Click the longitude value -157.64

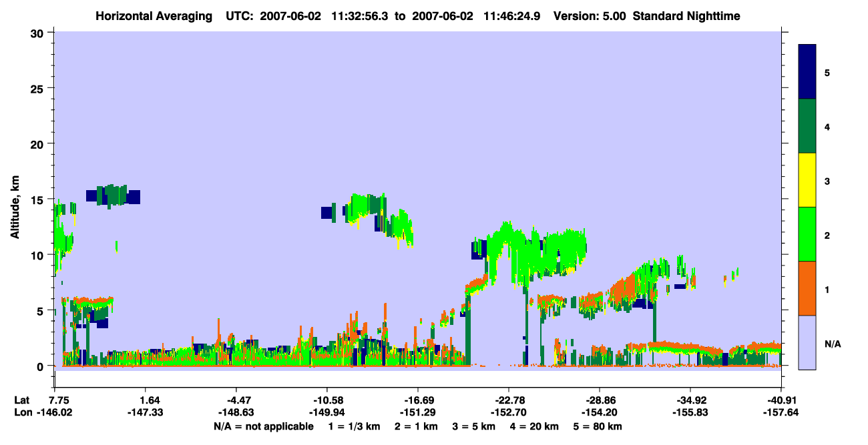(x=781, y=412)
